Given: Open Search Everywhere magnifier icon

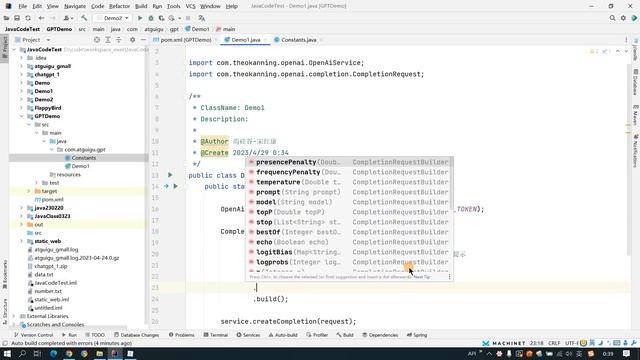Looking at the screenshot, I should pos(612,18).
